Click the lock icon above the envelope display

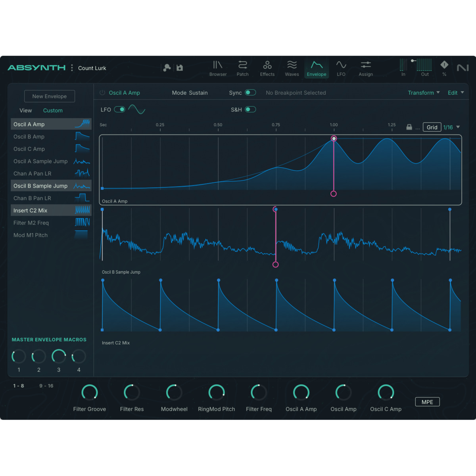pyautogui.click(x=409, y=127)
